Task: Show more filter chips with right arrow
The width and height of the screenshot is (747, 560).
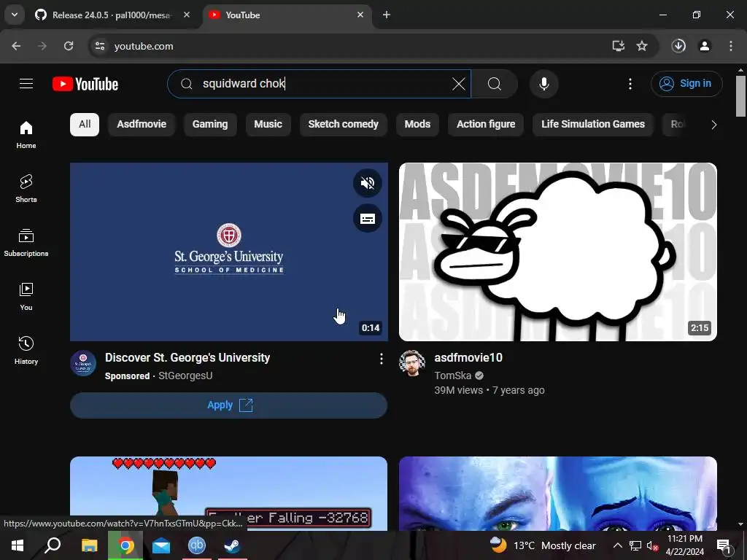Action: click(713, 125)
